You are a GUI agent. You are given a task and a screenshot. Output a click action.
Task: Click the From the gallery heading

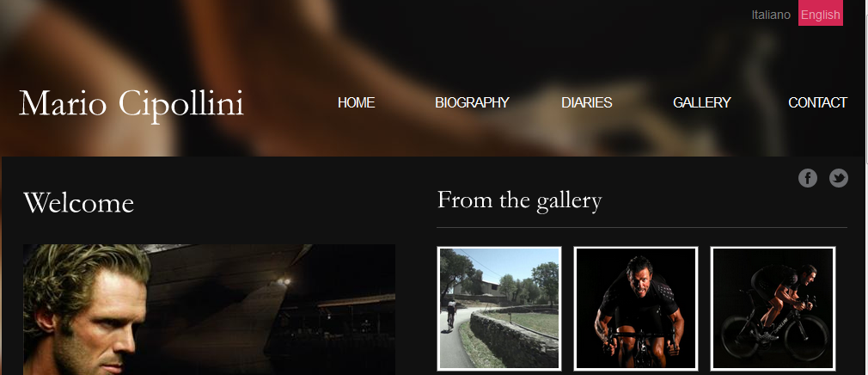click(519, 200)
